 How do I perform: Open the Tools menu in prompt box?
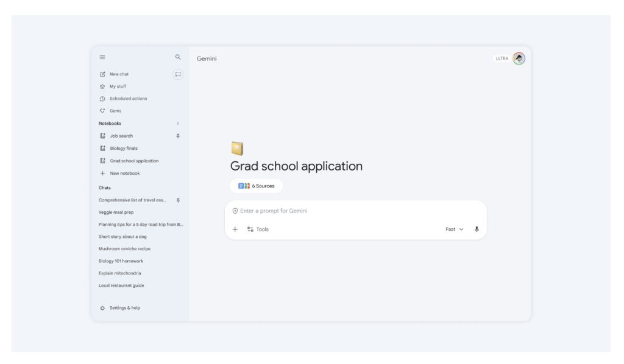point(258,229)
